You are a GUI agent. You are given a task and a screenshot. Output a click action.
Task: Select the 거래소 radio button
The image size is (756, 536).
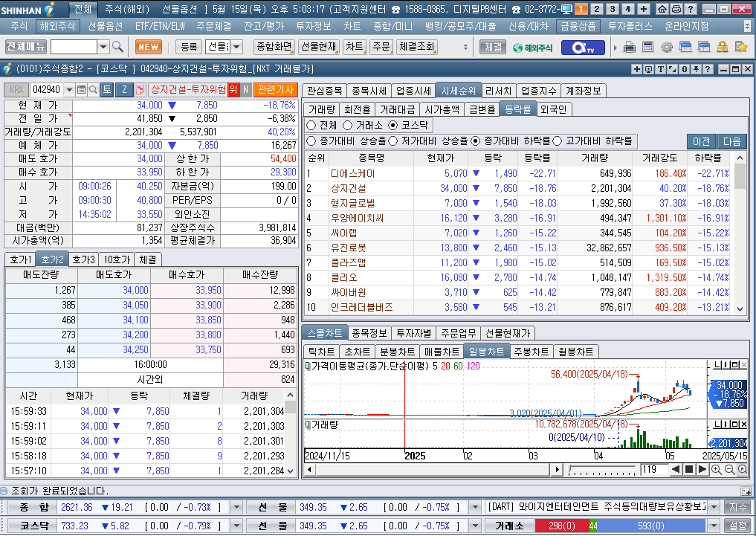click(348, 126)
